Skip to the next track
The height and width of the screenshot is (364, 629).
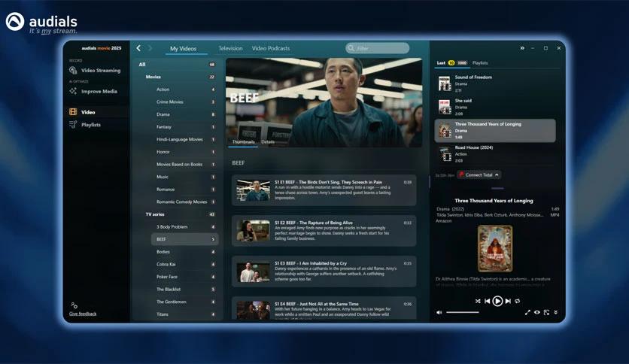(508, 301)
